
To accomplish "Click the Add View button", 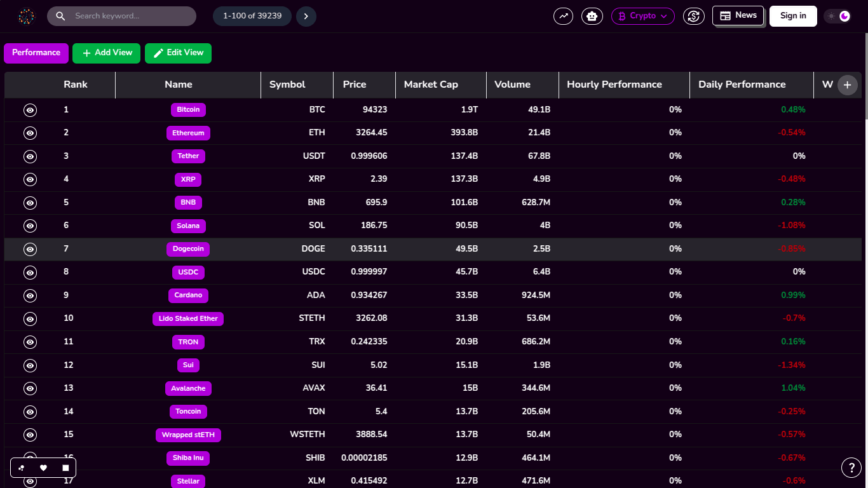I will (107, 53).
